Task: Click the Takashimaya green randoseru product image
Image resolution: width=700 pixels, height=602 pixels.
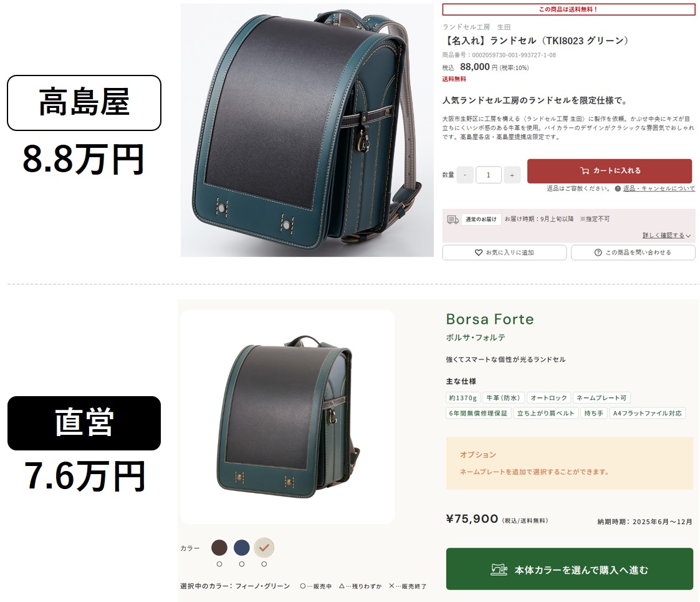Action: pos(307,130)
